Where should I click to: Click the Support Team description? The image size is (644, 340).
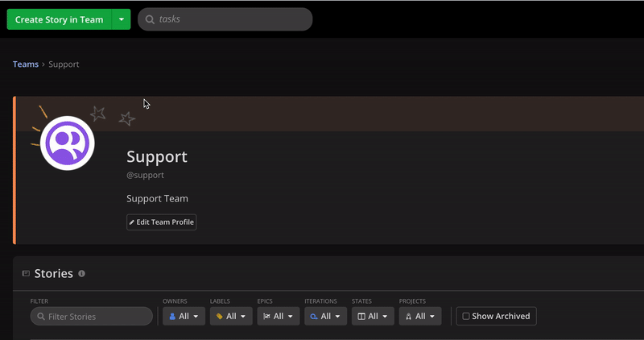pos(157,198)
